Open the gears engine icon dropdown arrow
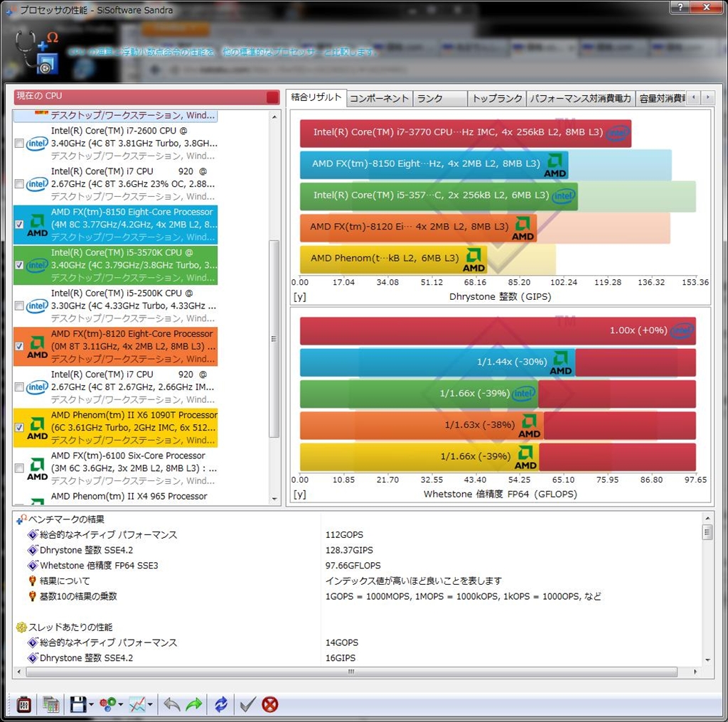The width and height of the screenshot is (728, 722). [x=121, y=705]
